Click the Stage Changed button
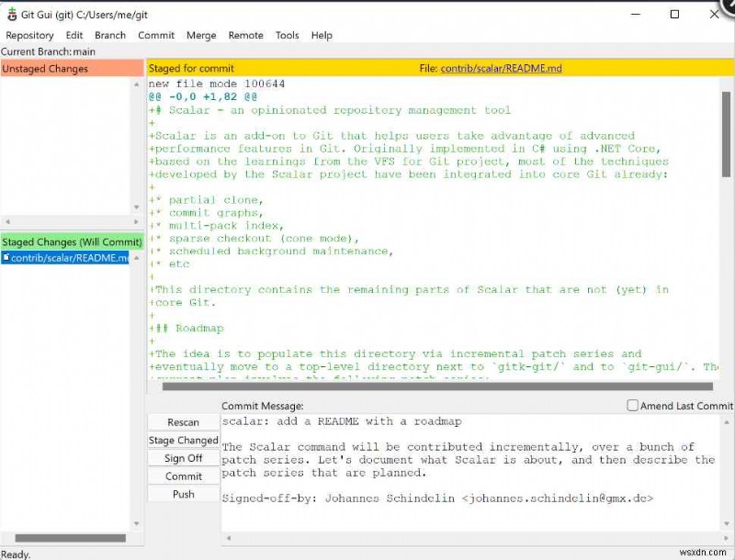Image resolution: width=735 pixels, height=560 pixels. (183, 440)
